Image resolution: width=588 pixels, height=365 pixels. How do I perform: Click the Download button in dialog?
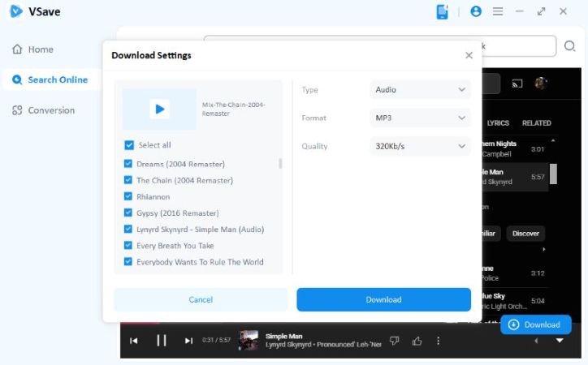[x=383, y=299]
